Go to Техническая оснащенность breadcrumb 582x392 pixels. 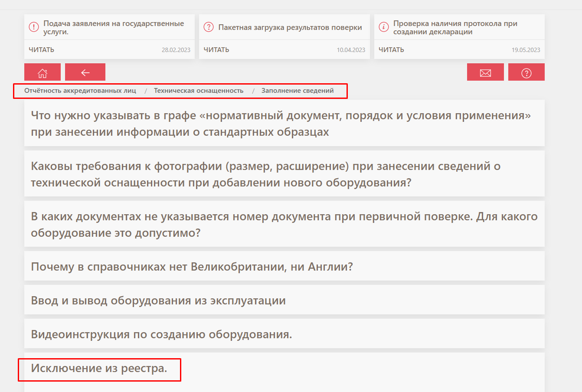[x=199, y=91]
